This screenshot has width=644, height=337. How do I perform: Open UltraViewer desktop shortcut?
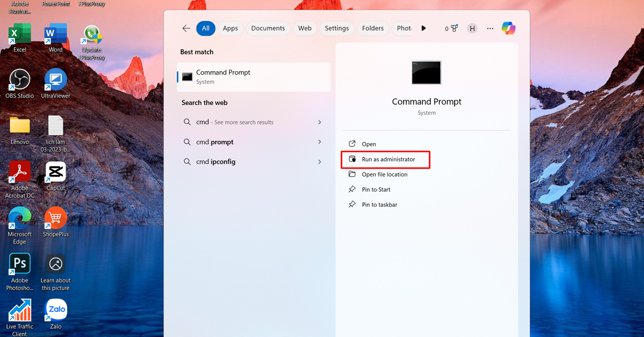click(x=56, y=80)
